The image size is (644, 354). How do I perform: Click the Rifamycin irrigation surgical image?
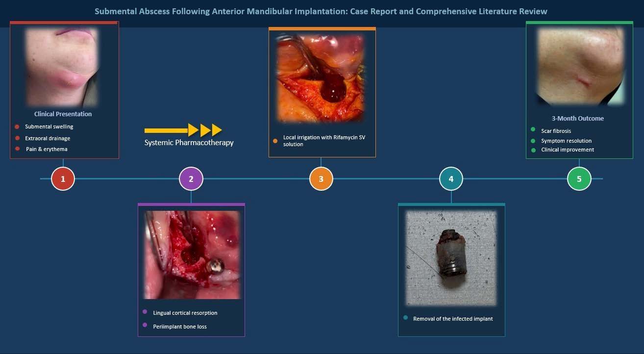(321, 79)
